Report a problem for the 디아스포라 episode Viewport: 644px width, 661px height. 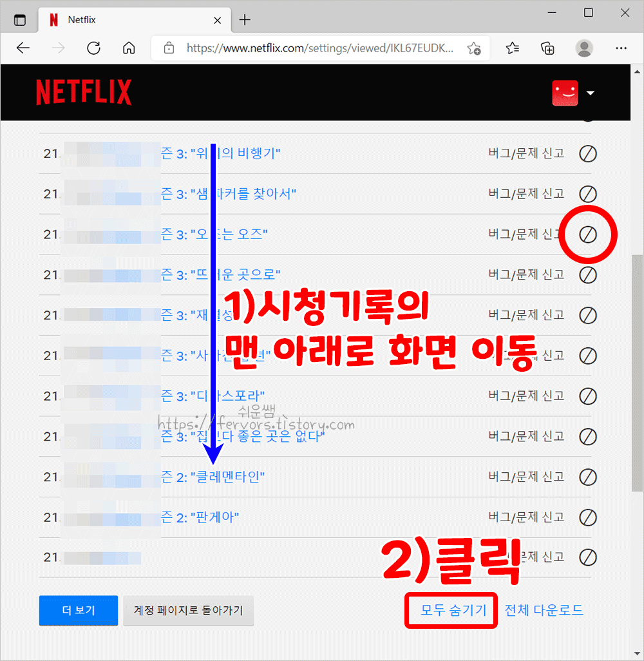pyautogui.click(x=526, y=396)
